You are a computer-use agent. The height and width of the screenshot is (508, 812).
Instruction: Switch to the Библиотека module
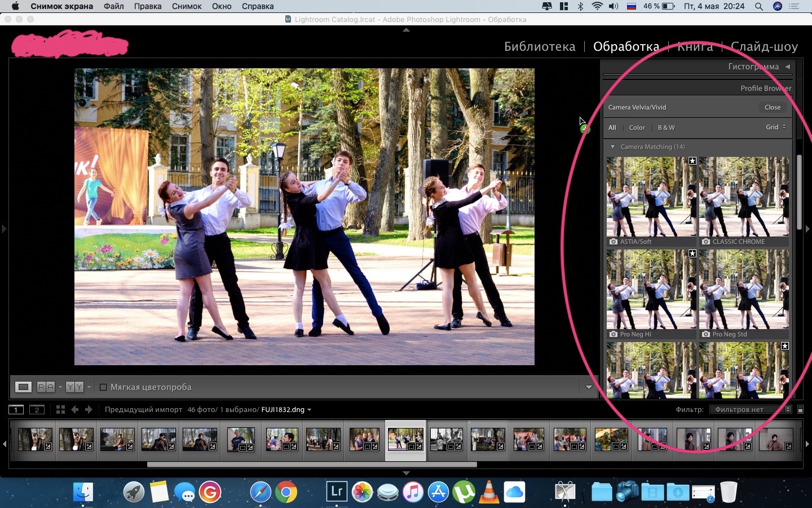pyautogui.click(x=540, y=46)
